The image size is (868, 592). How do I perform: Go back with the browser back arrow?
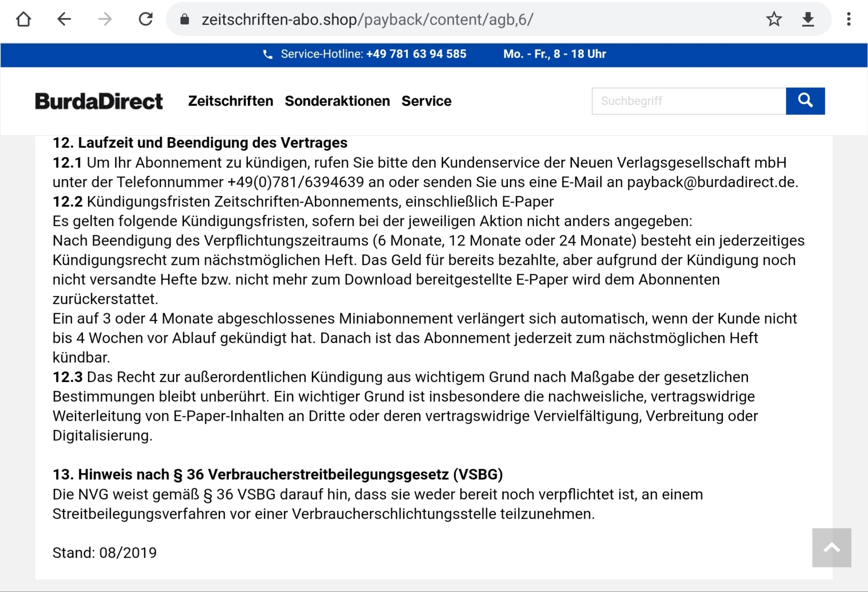tap(64, 19)
